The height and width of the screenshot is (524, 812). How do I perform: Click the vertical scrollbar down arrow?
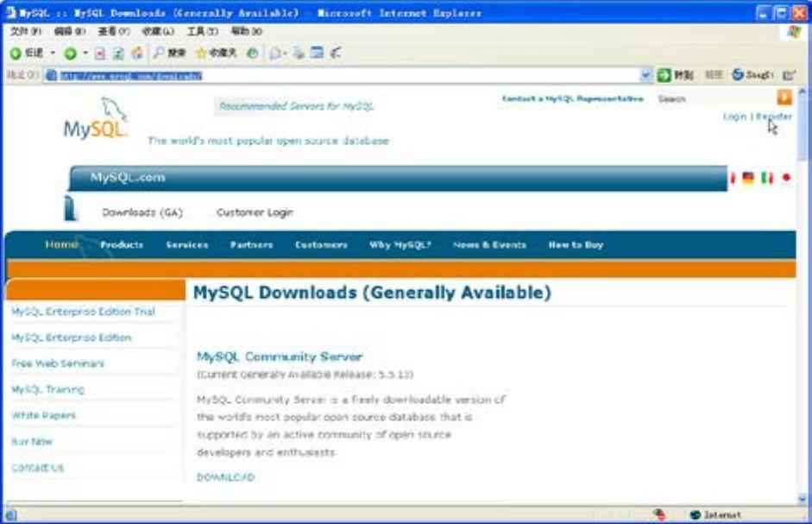pyautogui.click(x=803, y=499)
